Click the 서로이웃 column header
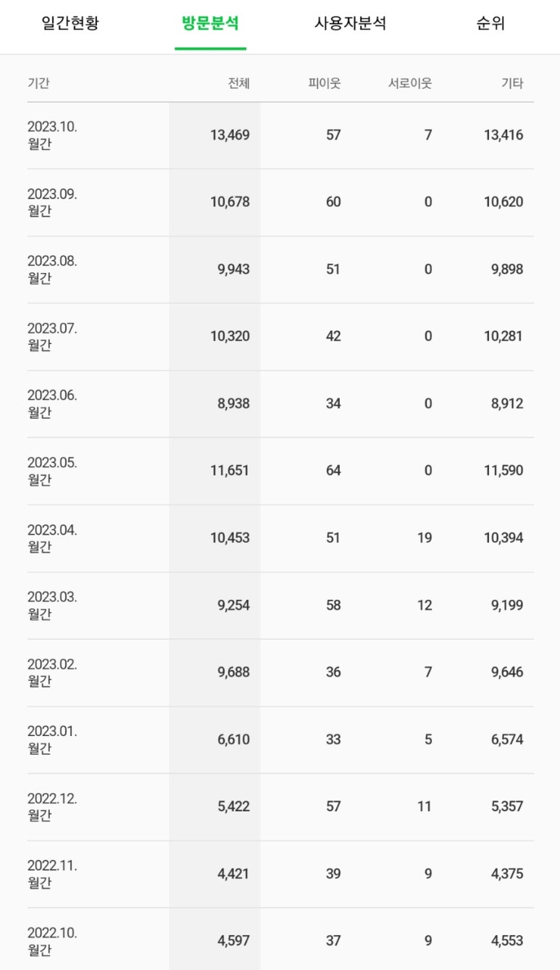Image resolution: width=560 pixels, height=970 pixels. pos(410,83)
